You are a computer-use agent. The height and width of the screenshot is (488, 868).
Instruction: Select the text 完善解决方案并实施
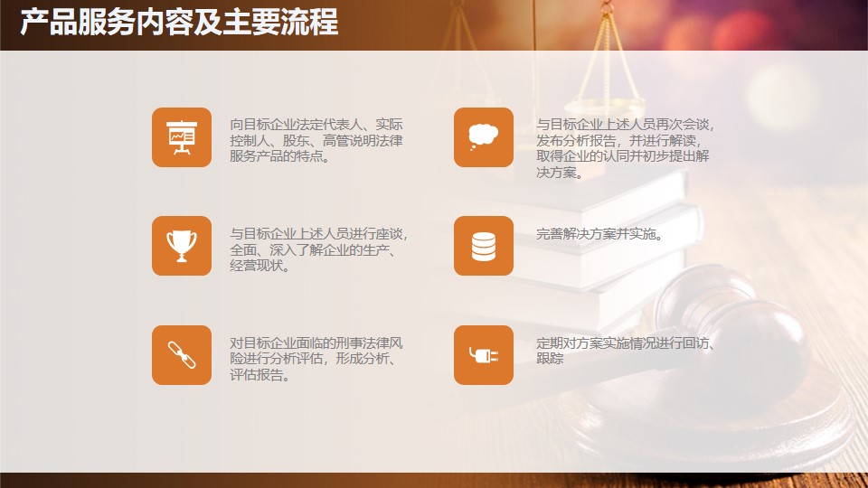(599, 234)
